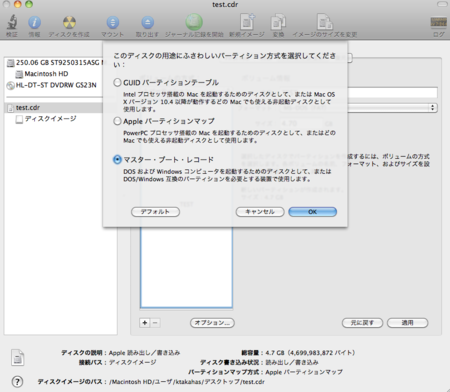Click the volume name input field
Screen dimensions: 450x392
click(393, 93)
